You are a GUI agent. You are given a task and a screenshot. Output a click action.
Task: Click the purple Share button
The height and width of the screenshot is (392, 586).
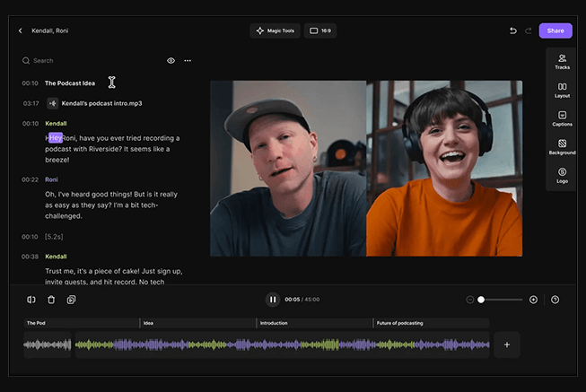555,30
